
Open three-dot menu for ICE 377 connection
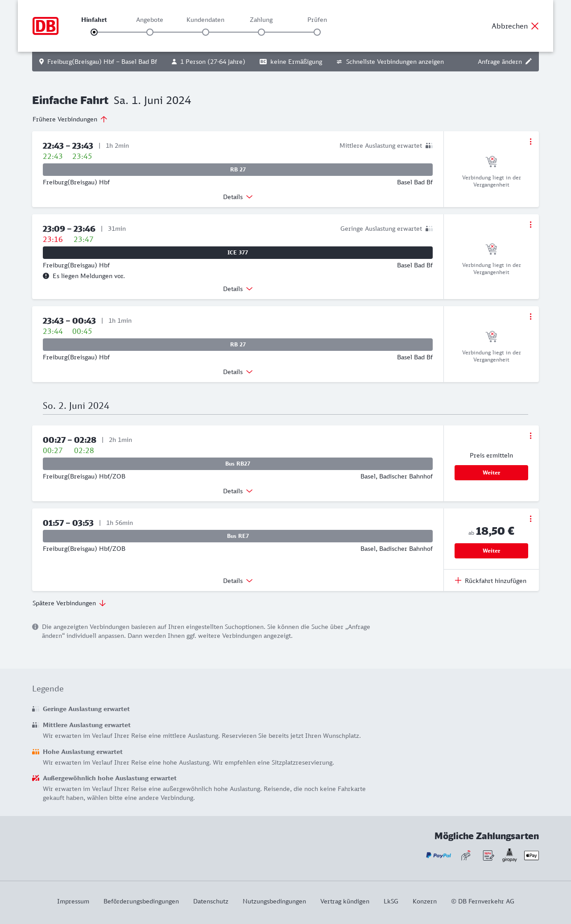(x=530, y=225)
